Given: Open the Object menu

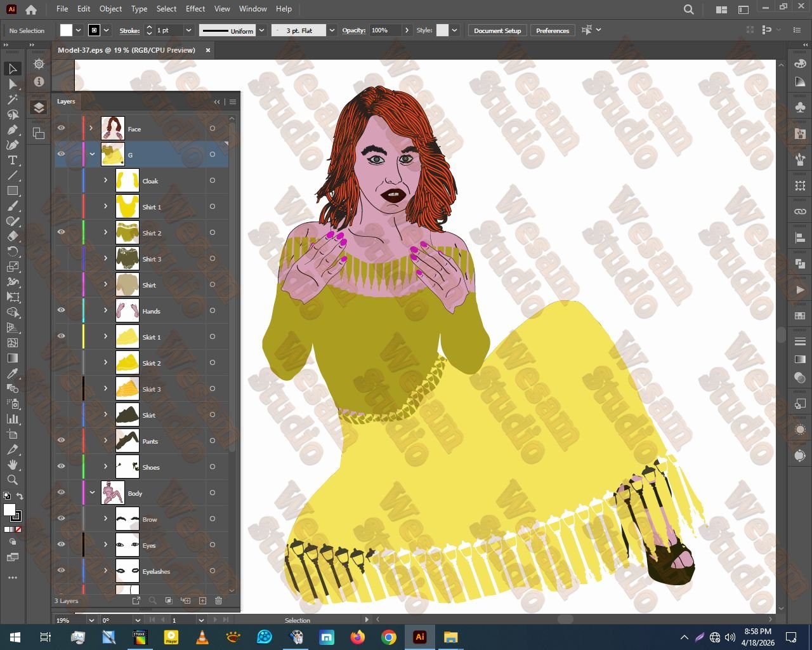Looking at the screenshot, I should click(x=110, y=9).
